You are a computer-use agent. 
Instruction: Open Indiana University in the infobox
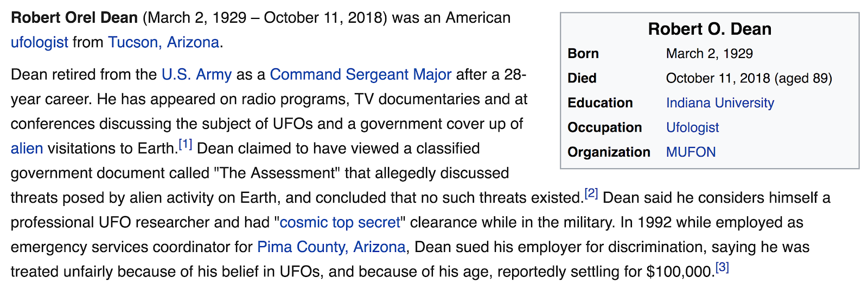720,103
